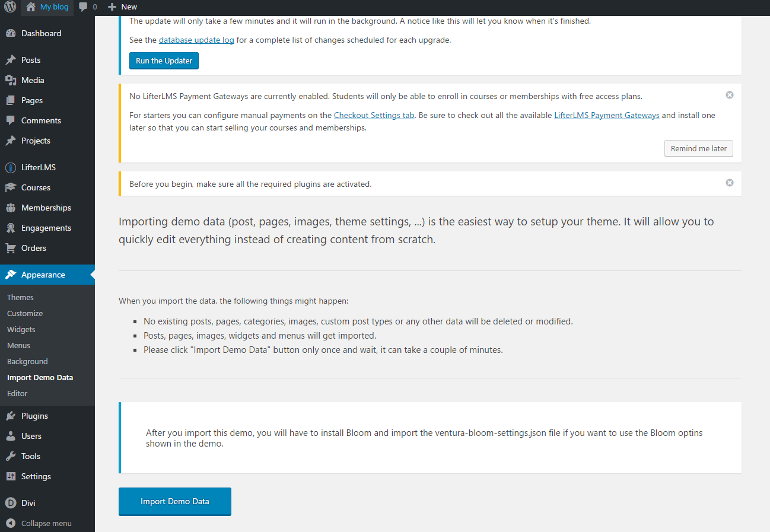Select Import Demo Data submenu item
The image size is (770, 532).
pos(40,377)
